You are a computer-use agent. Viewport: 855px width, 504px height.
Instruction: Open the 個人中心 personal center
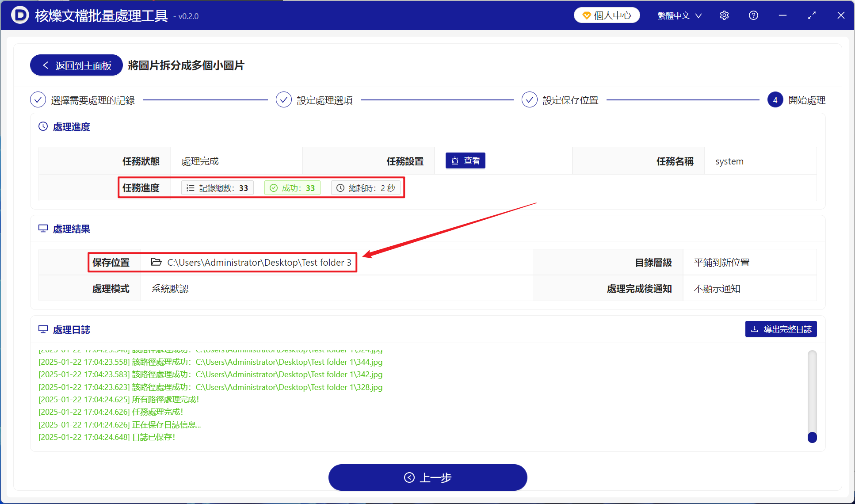(x=607, y=15)
